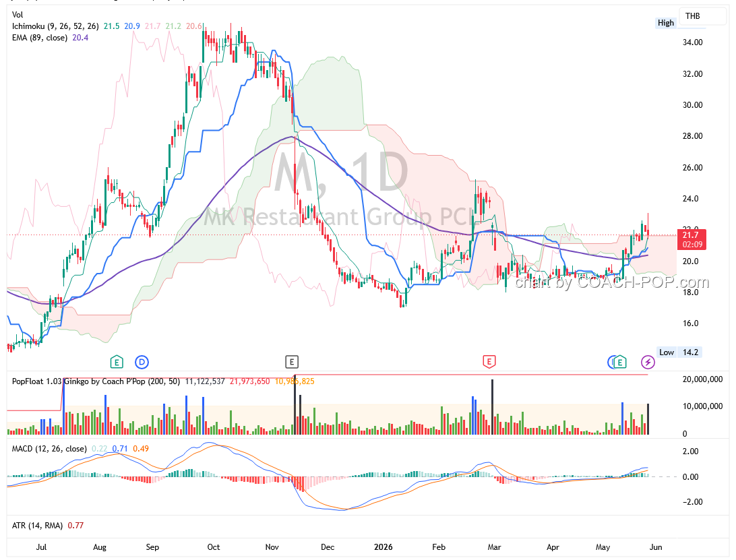
Task: Click the Ichimoku value 20.9
Action: point(132,26)
